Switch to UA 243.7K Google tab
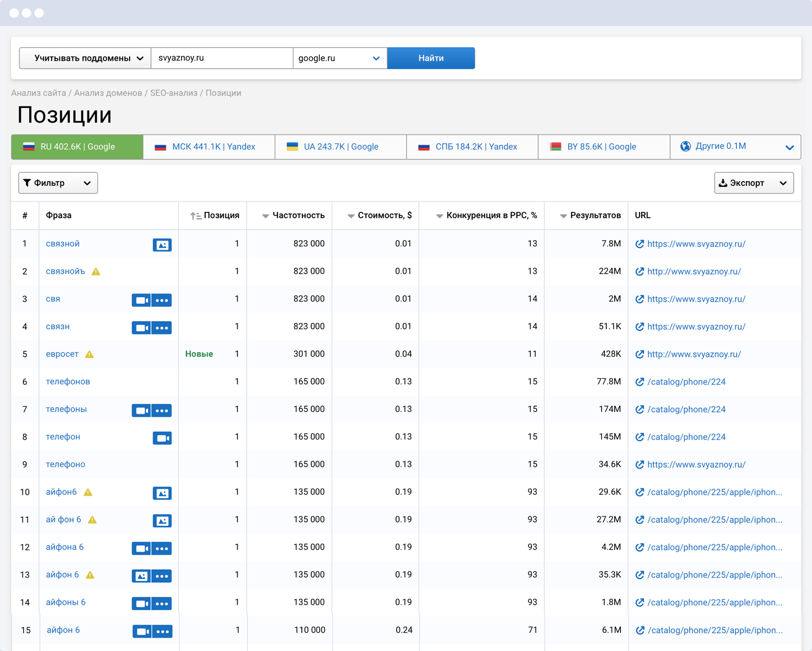The width and height of the screenshot is (812, 651). click(340, 147)
